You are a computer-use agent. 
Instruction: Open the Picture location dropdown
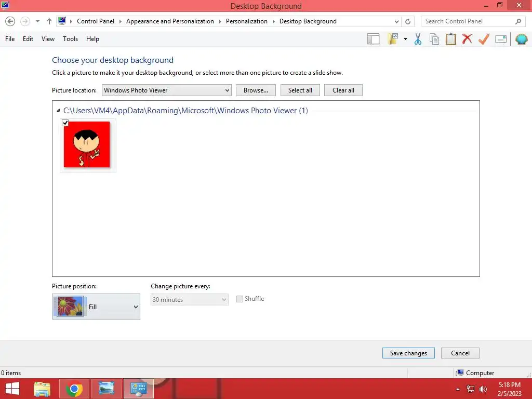point(167,90)
